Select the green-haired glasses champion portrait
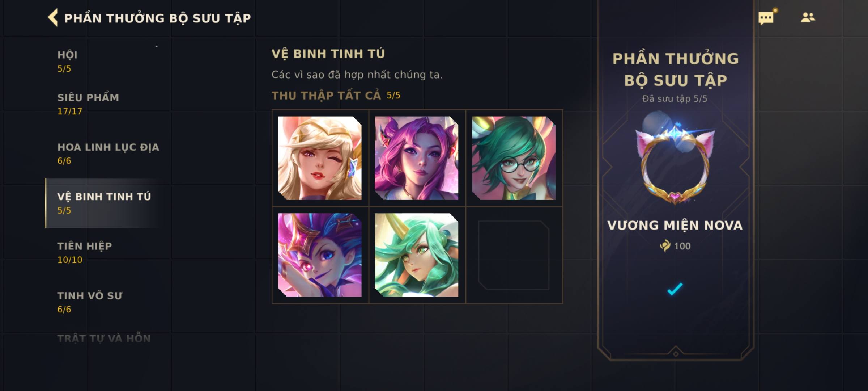 514,158
